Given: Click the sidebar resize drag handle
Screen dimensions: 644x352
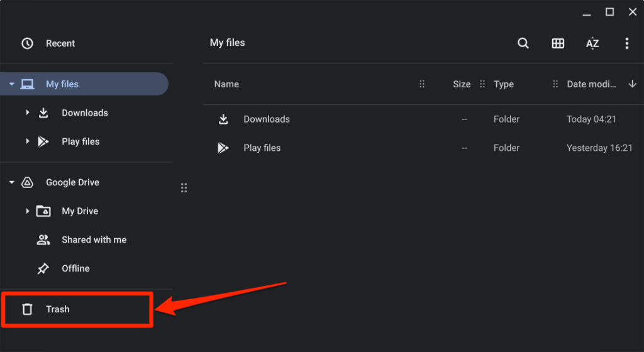Looking at the screenshot, I should [184, 188].
